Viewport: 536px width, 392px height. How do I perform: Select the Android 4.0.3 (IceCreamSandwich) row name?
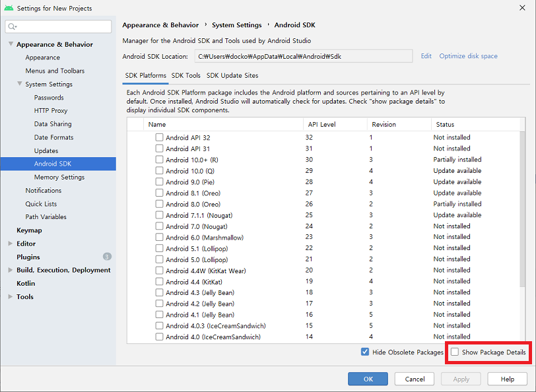click(216, 326)
